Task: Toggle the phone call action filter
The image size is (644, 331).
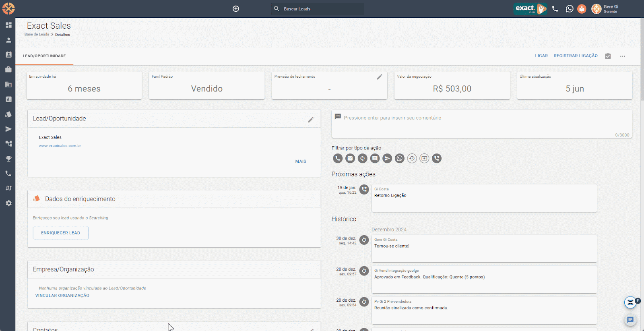Action: point(338,159)
